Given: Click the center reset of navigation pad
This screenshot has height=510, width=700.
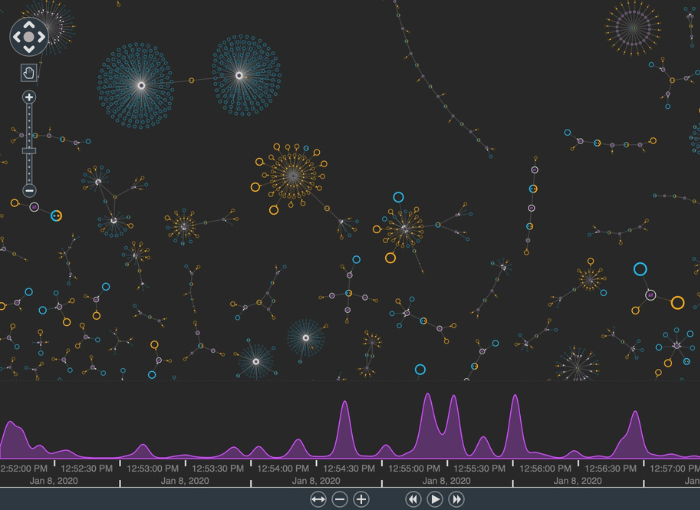Looking at the screenshot, I should 29,37.
